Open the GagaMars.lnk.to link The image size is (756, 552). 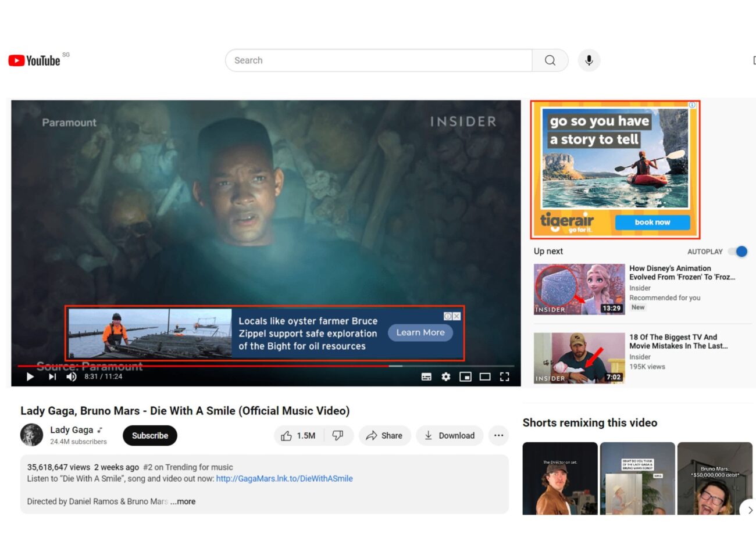click(284, 479)
